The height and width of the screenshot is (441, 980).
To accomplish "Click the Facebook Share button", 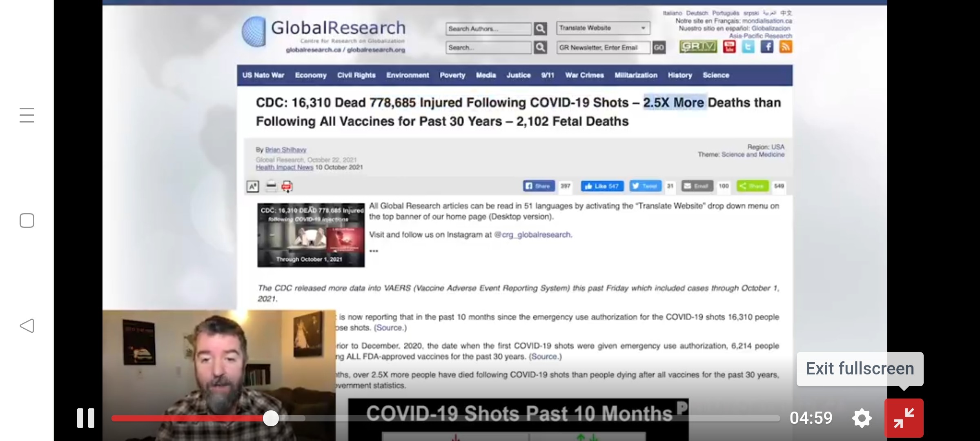I will point(539,186).
